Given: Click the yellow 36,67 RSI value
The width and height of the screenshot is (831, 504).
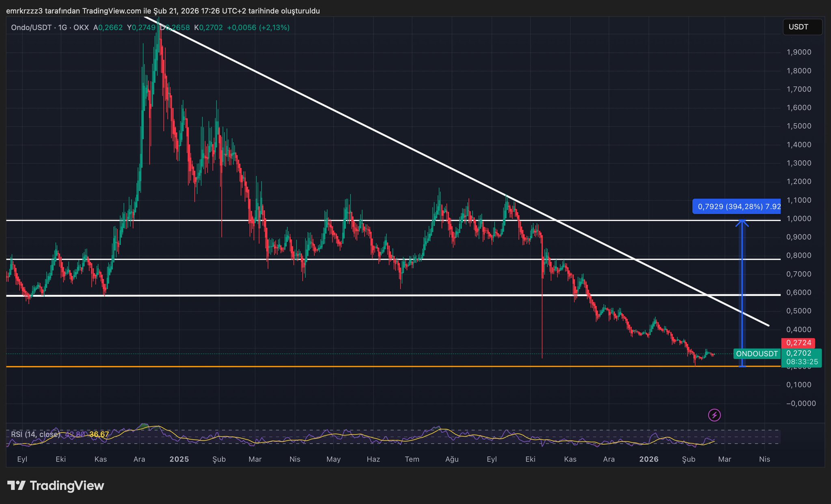Looking at the screenshot, I should coord(99,435).
